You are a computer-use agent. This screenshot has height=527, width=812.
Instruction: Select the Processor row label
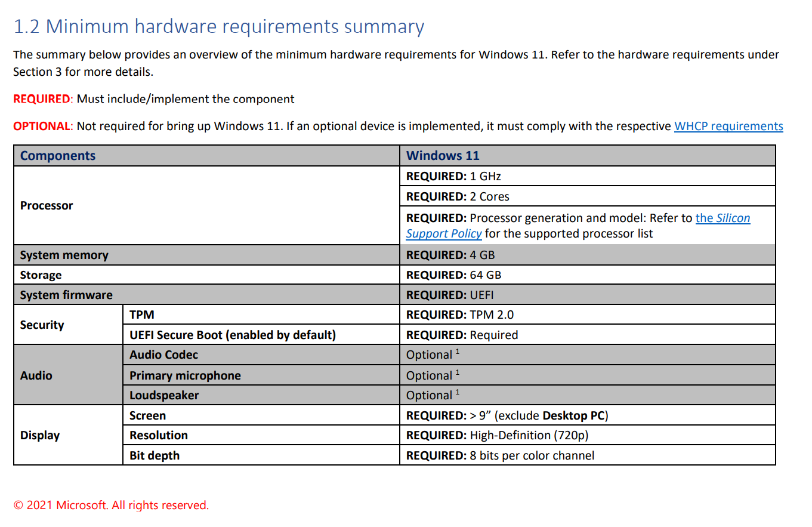(47, 205)
